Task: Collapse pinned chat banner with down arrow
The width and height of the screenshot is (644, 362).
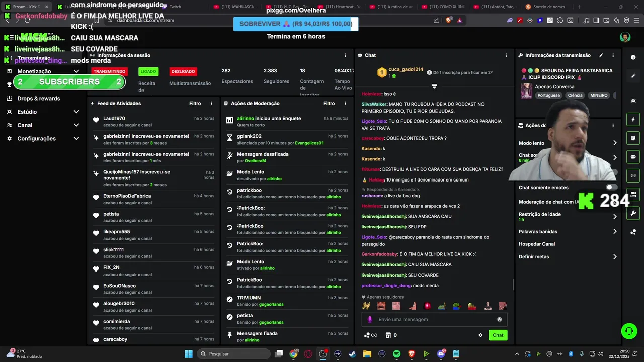Action: 434,86
